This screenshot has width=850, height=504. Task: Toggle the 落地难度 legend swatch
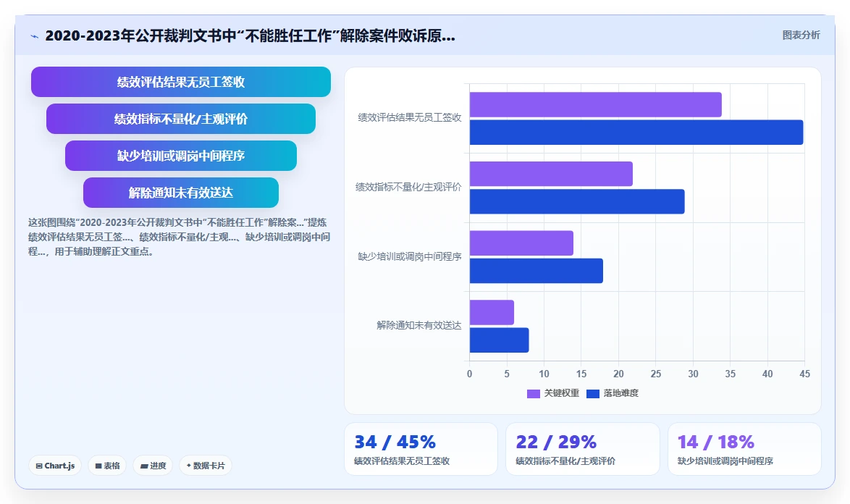click(593, 393)
